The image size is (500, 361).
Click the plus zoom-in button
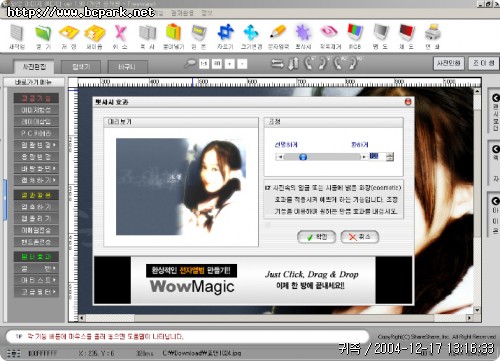(x=230, y=64)
